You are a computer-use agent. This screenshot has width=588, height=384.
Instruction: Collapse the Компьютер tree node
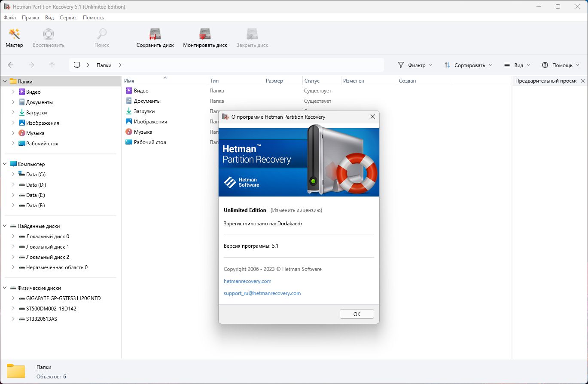(5, 164)
